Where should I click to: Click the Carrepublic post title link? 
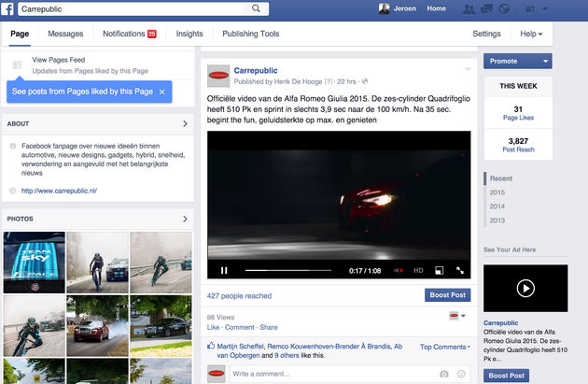click(x=256, y=71)
